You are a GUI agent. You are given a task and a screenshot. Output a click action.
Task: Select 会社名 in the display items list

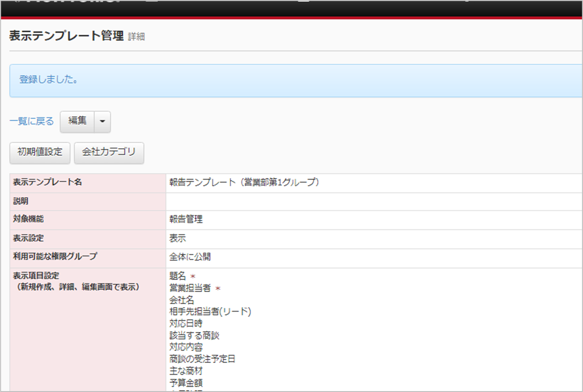(182, 300)
